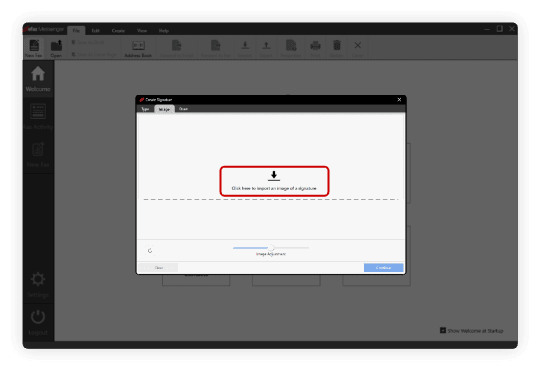Click the Forward to Email icon
540x372 pixels.
point(176,45)
